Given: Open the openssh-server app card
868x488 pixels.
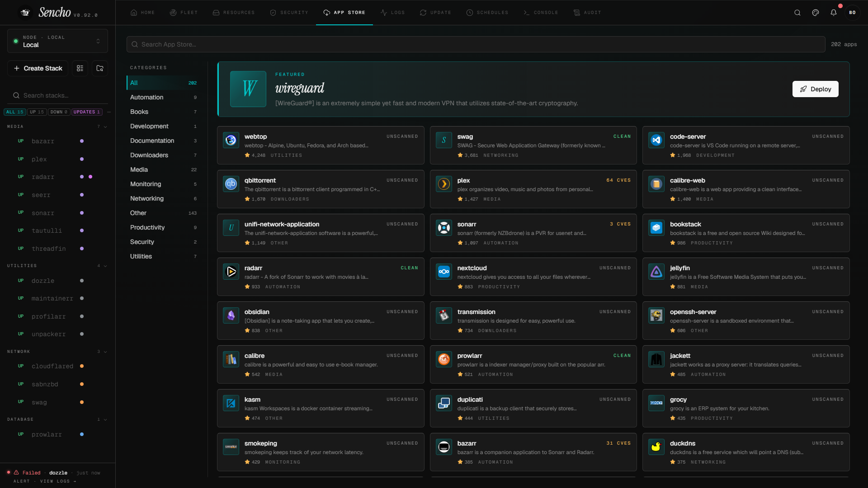Looking at the screenshot, I should tap(746, 320).
